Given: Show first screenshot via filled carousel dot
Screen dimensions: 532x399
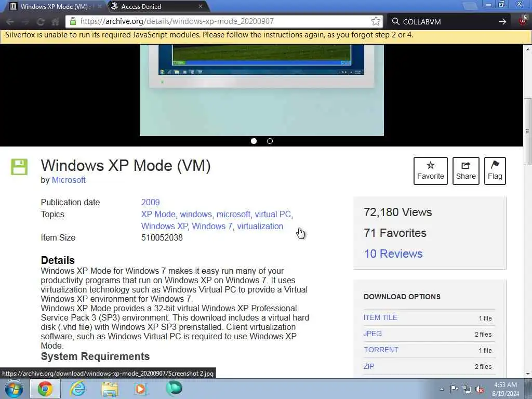Looking at the screenshot, I should [x=254, y=141].
